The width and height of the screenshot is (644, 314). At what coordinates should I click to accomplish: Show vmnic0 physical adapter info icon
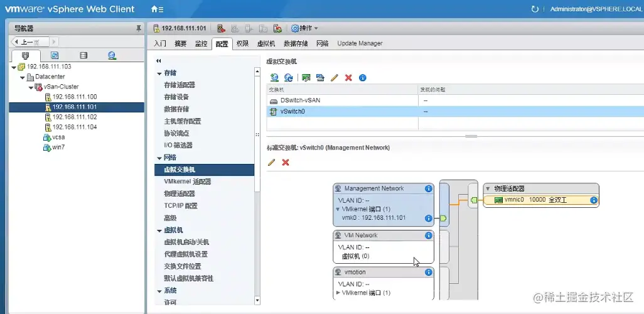tap(594, 200)
